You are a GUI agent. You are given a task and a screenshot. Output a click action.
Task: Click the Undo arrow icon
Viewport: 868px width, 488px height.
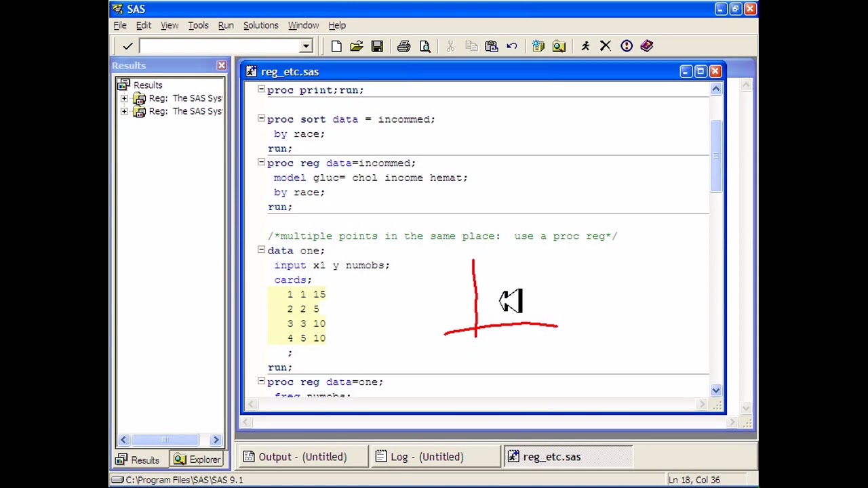click(512, 46)
